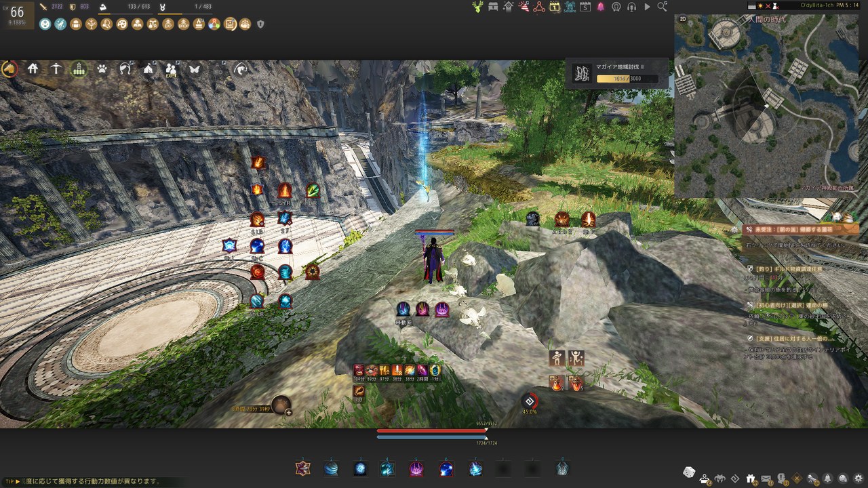The width and height of the screenshot is (868, 488).
Task: Open the calendar icon with number 1
Action: point(554,7)
